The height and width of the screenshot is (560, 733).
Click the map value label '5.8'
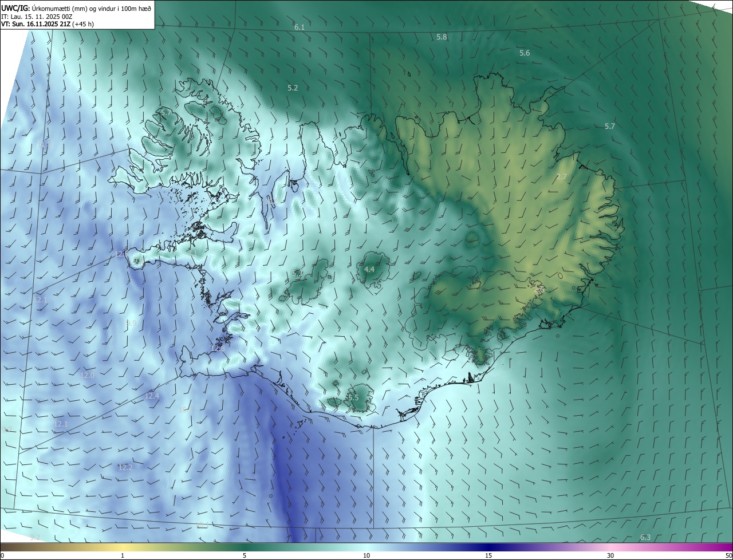442,37
